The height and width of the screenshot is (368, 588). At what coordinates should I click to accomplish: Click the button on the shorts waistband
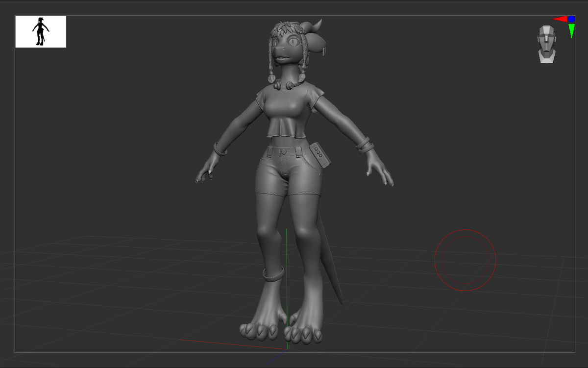284,152
